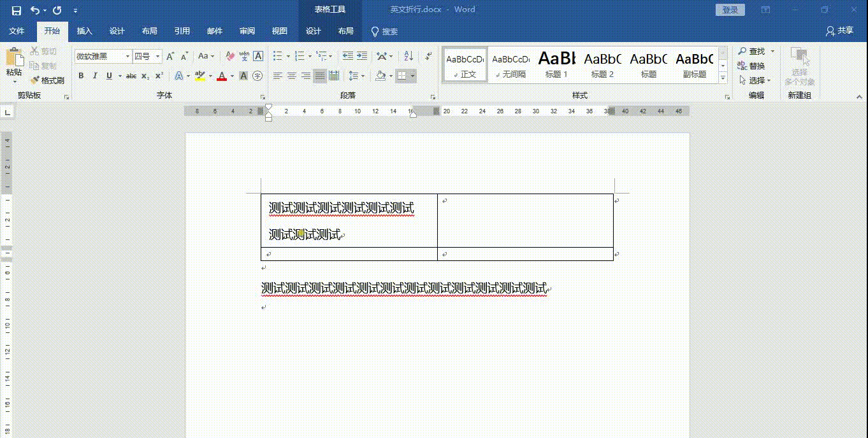Toggle justify alignment

320,76
